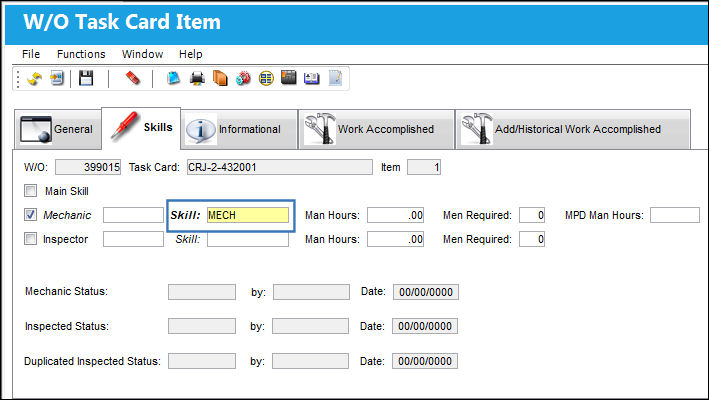Click the Inspector row Skill field
The height and width of the screenshot is (400, 709).
click(x=248, y=239)
